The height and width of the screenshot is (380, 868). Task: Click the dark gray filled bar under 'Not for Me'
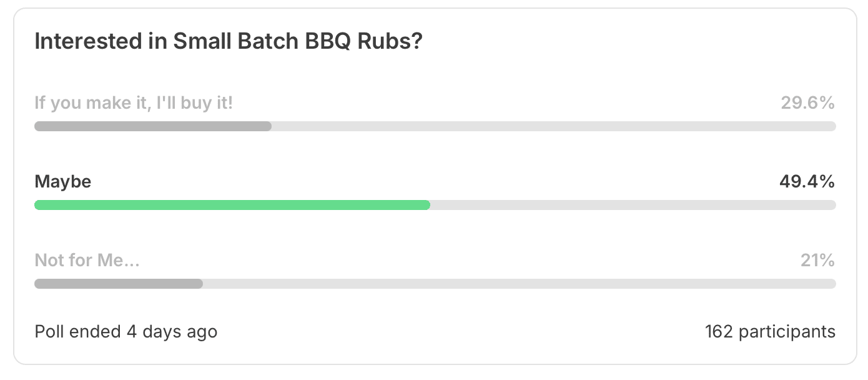click(x=119, y=284)
